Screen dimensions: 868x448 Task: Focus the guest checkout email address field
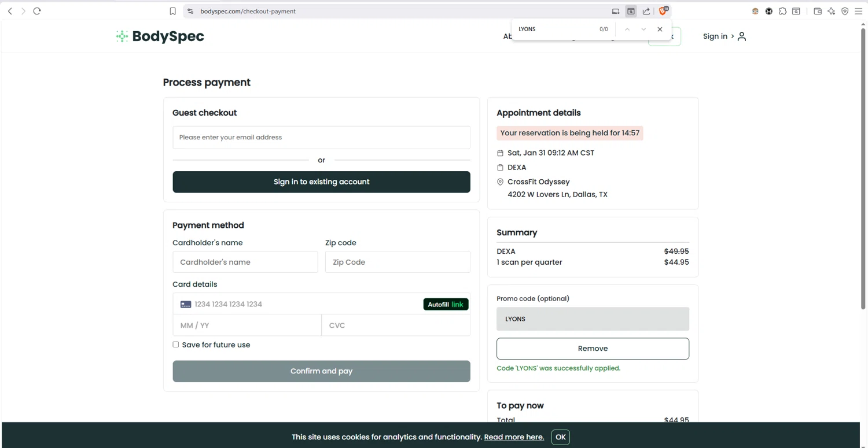pos(321,138)
